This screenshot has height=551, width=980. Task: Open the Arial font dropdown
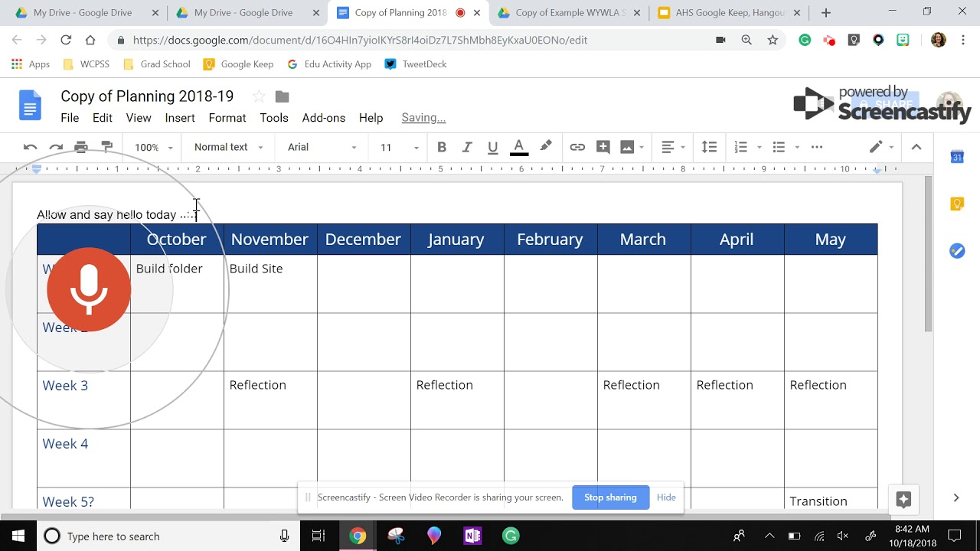tap(322, 147)
